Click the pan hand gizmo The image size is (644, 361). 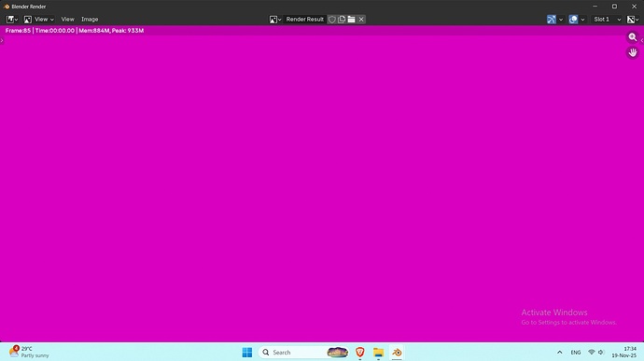click(633, 52)
